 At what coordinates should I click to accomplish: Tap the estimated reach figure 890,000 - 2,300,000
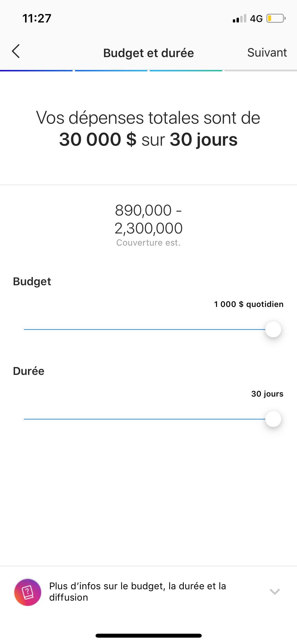pos(148,219)
